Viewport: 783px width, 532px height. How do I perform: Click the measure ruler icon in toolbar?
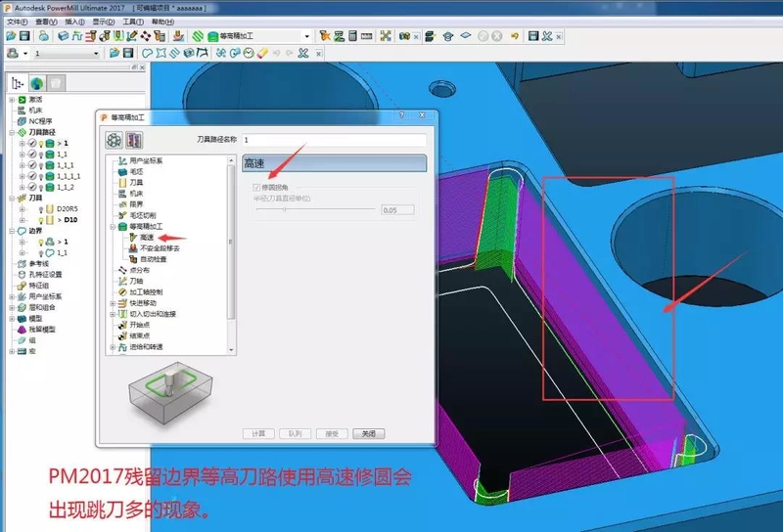tap(366, 36)
